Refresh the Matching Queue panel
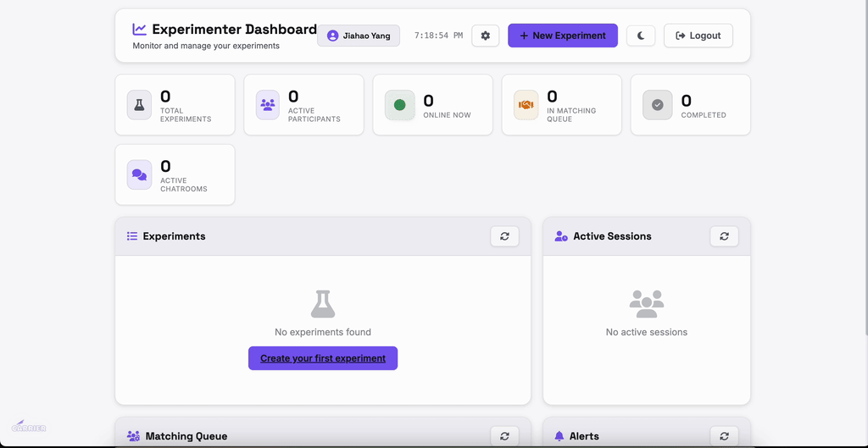868x448 pixels. [504, 436]
